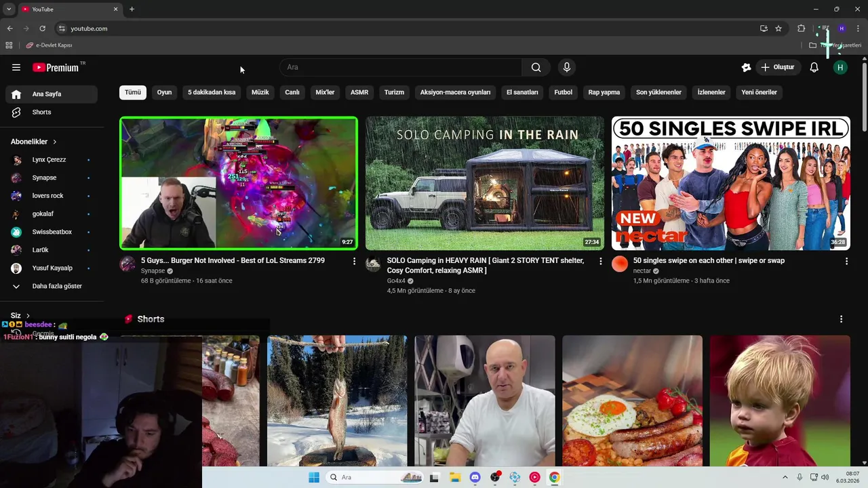
Task: Open the gokalaf subscription
Action: click(x=52, y=213)
